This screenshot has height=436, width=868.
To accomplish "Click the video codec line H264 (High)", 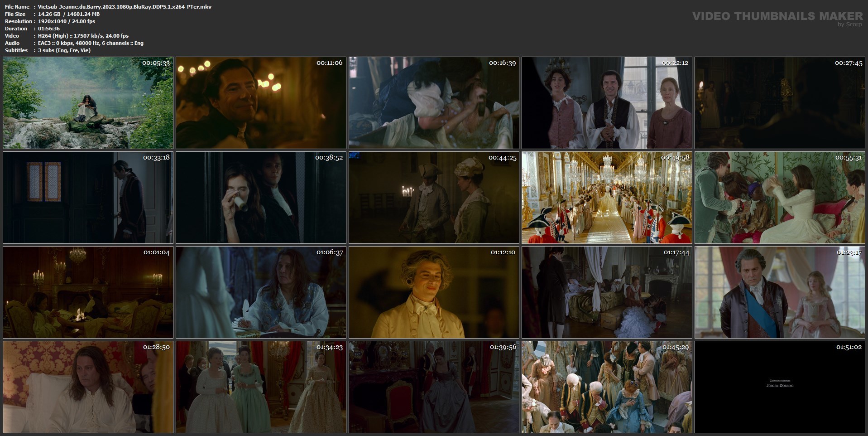I will tap(83, 36).
